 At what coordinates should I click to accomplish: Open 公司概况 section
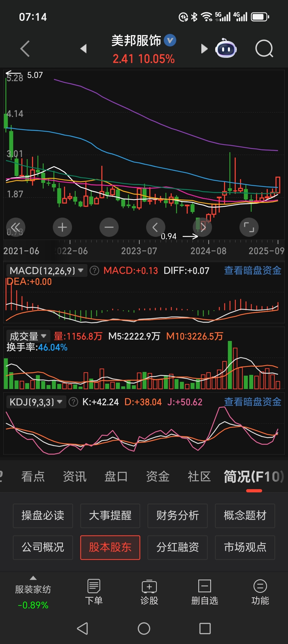click(43, 547)
